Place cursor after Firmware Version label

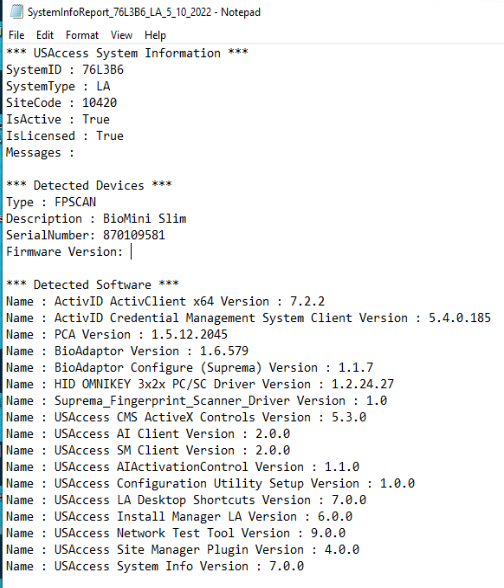pyautogui.click(x=131, y=252)
